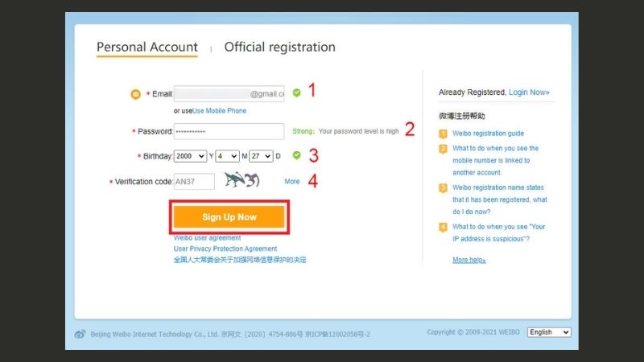Open the birth day dropdown showing 27

261,156
